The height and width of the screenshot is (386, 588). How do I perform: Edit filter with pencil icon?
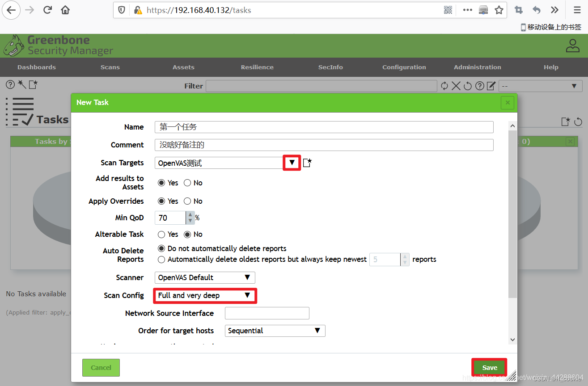coord(491,86)
